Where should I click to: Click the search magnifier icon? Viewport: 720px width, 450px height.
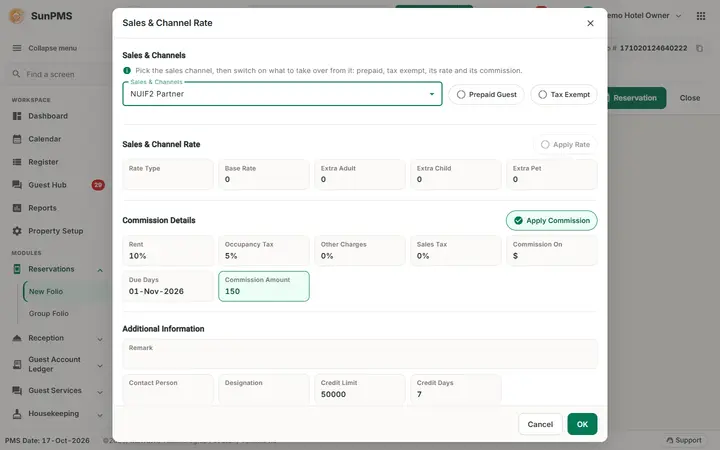pyautogui.click(x=16, y=74)
